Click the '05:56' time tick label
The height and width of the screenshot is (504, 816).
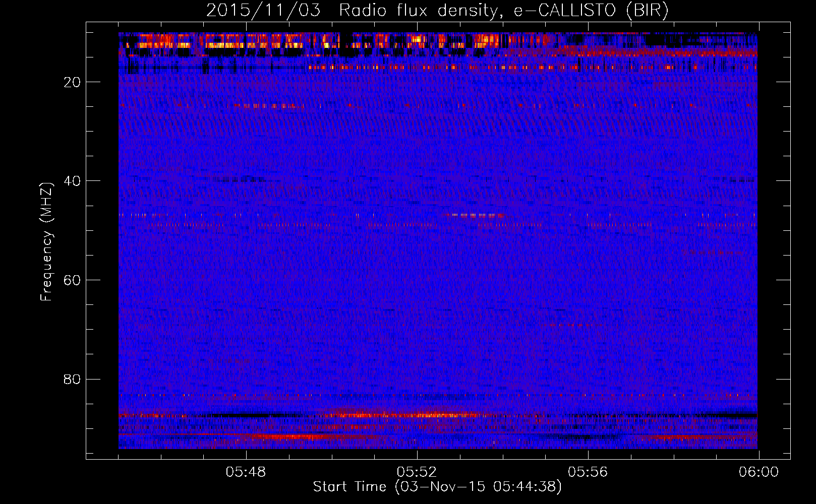(588, 472)
